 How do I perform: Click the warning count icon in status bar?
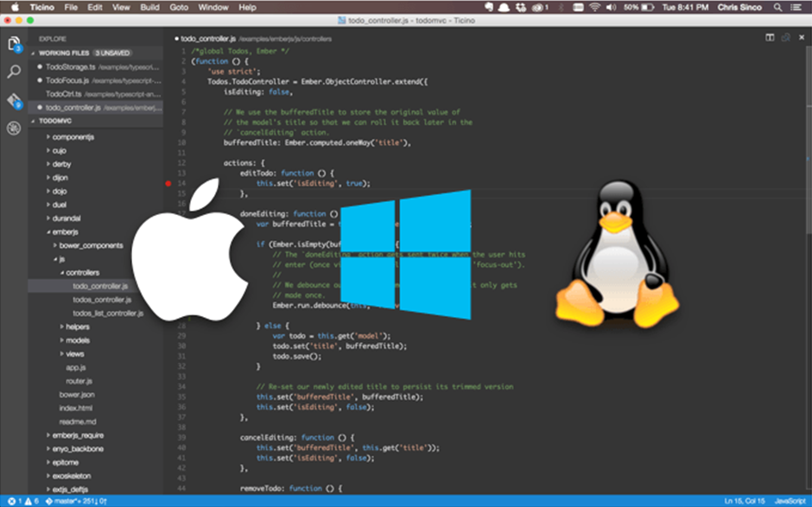28,501
